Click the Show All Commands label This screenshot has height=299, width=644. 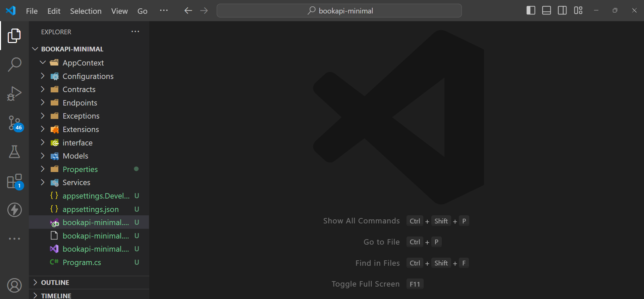[361, 221]
